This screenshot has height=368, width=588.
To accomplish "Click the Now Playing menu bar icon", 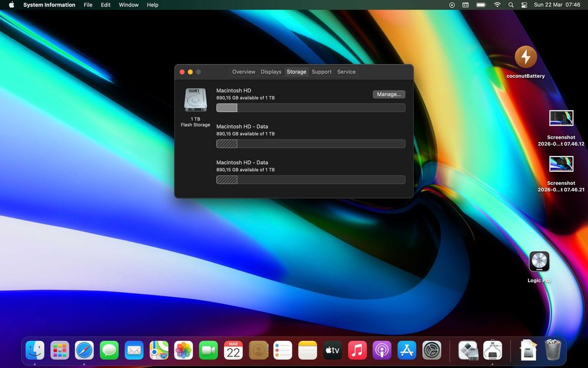I will 452,5.
